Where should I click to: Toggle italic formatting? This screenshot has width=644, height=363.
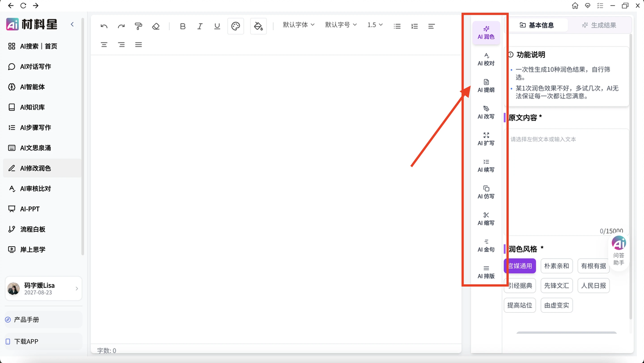[200, 26]
